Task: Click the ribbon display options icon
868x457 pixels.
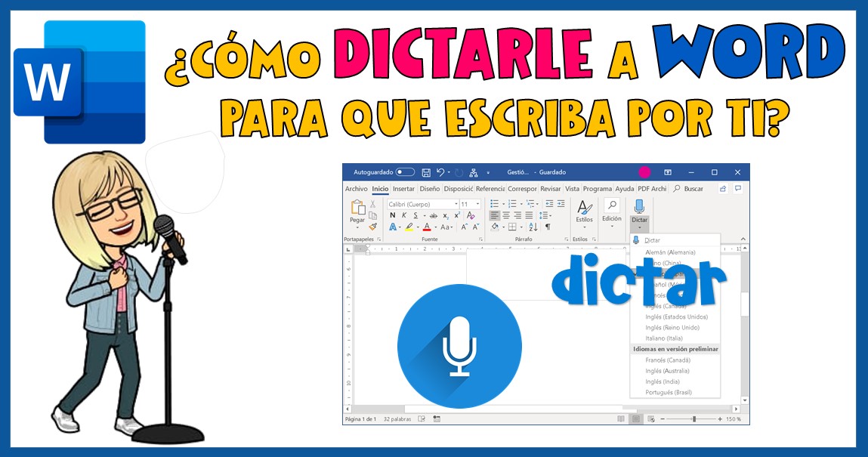Action: [x=668, y=173]
